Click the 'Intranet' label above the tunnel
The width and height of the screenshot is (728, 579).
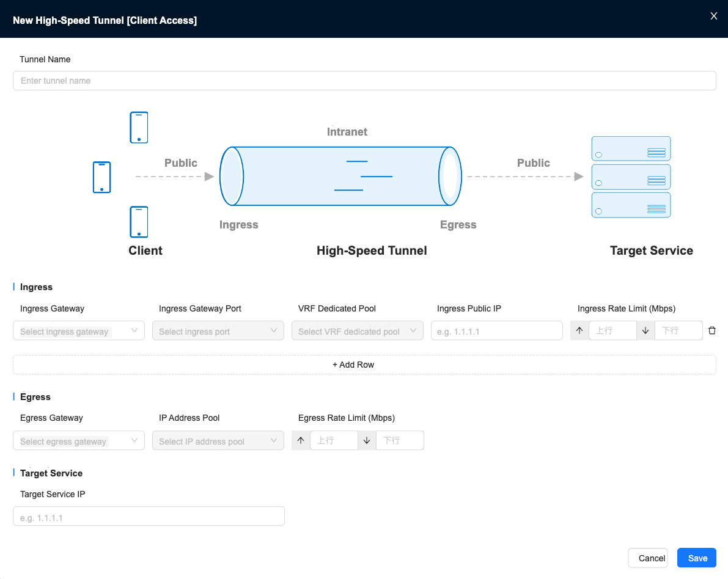coord(347,132)
